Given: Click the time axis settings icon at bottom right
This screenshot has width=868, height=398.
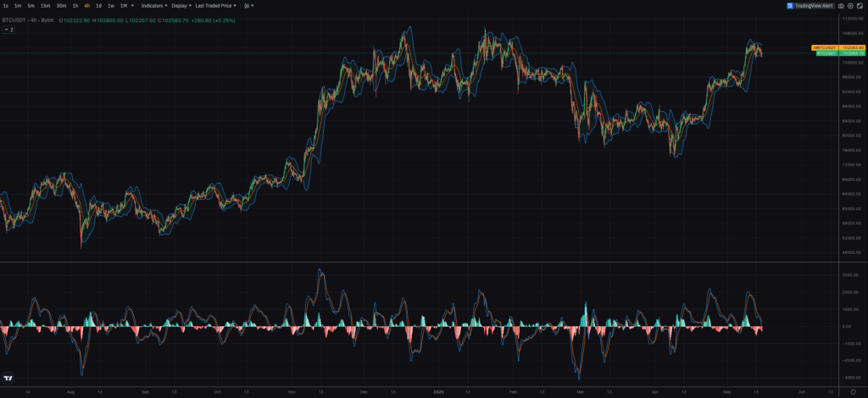Looking at the screenshot, I should (853, 392).
